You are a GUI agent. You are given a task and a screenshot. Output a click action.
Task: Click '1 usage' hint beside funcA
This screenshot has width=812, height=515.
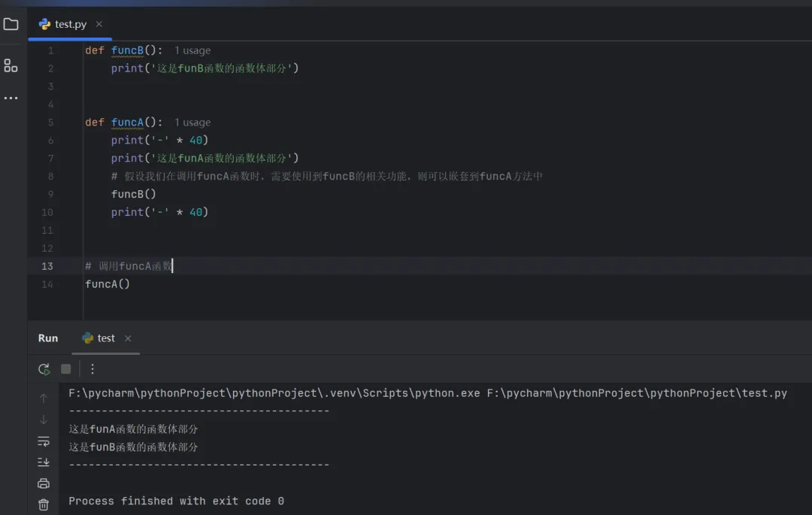[192, 123]
